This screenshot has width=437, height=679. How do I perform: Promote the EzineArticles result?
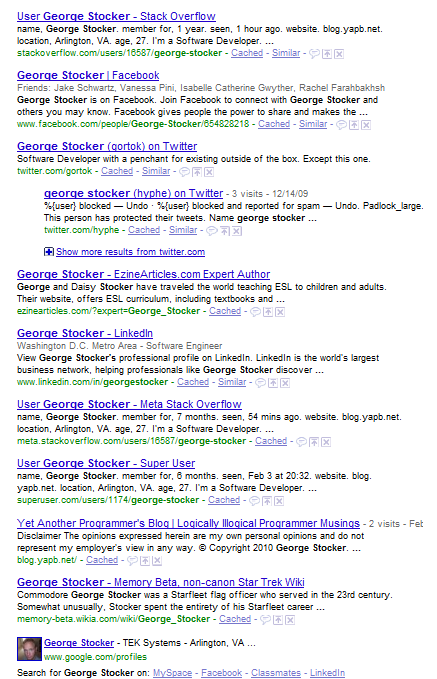click(x=269, y=312)
